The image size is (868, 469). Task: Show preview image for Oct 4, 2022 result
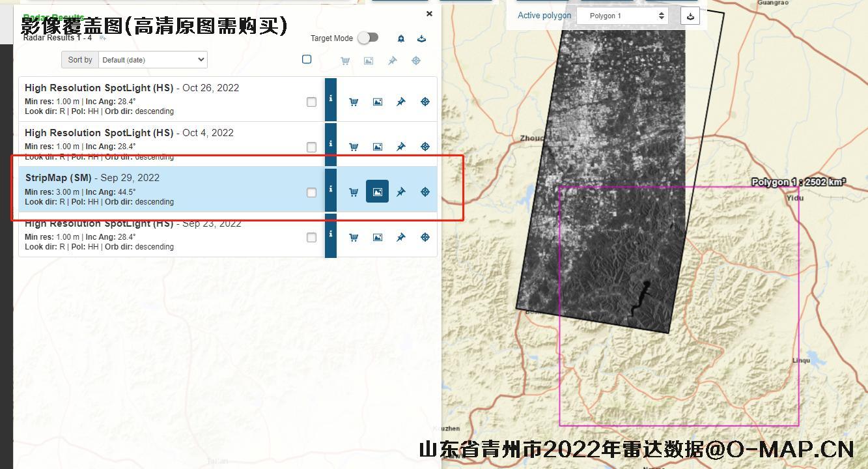pyautogui.click(x=377, y=147)
